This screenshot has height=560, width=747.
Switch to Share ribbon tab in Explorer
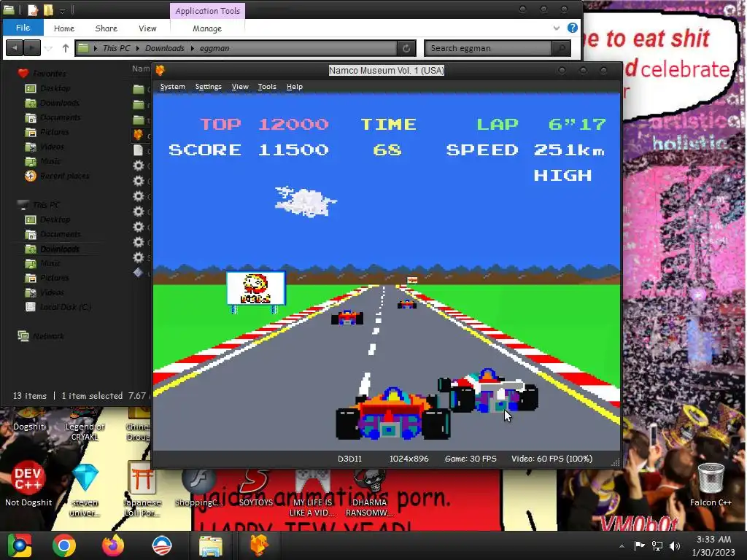tap(107, 28)
